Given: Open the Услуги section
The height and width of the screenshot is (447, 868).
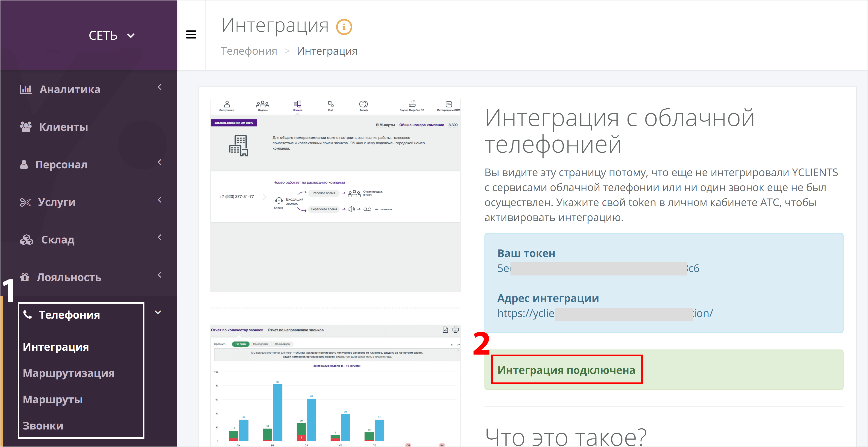Looking at the screenshot, I should point(57,202).
